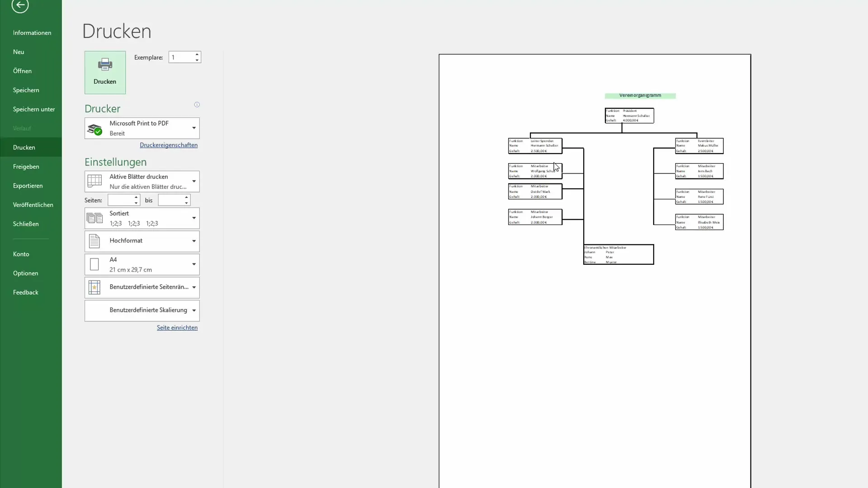
Task: Click the Druckereigenschaften link
Action: 169,145
